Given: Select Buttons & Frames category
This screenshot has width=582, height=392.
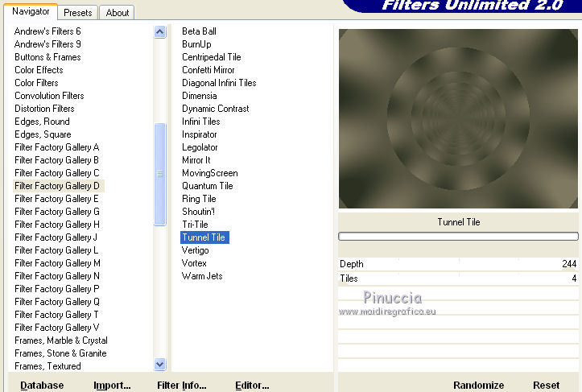Looking at the screenshot, I should pos(47,57).
